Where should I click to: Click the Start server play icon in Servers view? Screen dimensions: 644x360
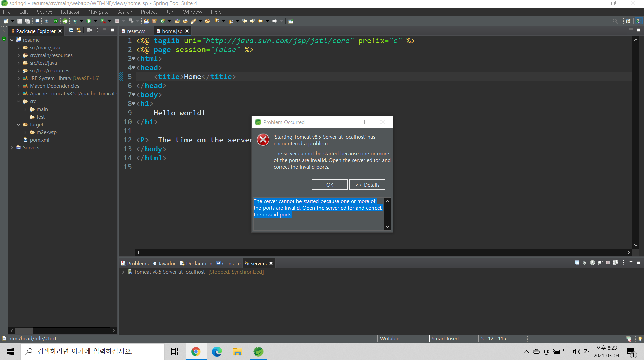pyautogui.click(x=592, y=263)
